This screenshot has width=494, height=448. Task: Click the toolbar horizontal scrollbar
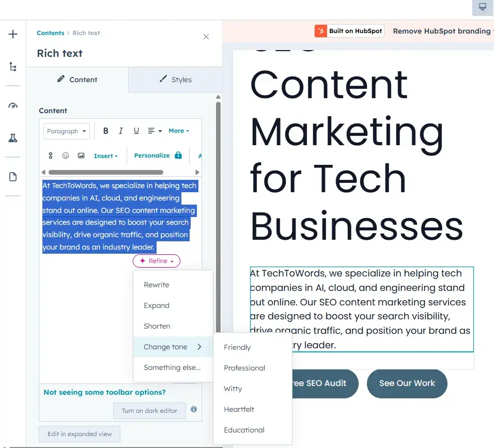(106, 172)
